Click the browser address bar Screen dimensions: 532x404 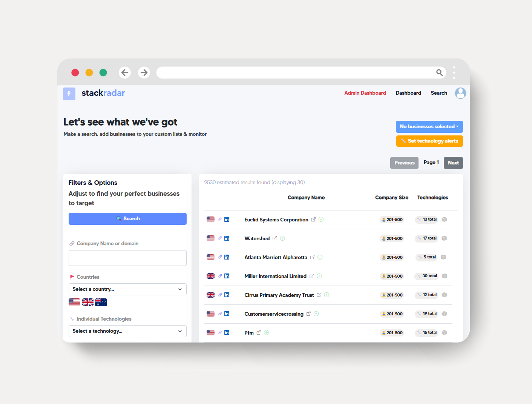point(301,72)
